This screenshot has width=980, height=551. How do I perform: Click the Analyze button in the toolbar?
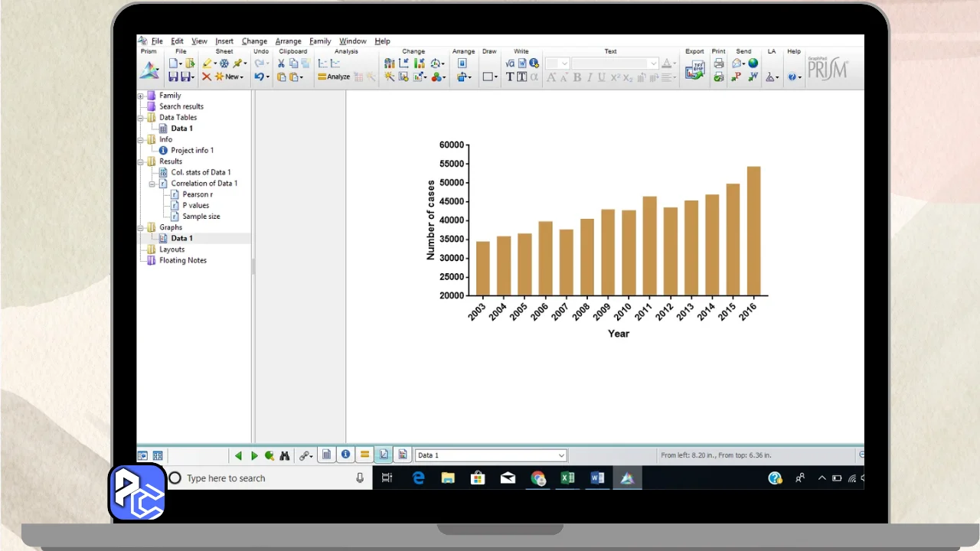(334, 77)
